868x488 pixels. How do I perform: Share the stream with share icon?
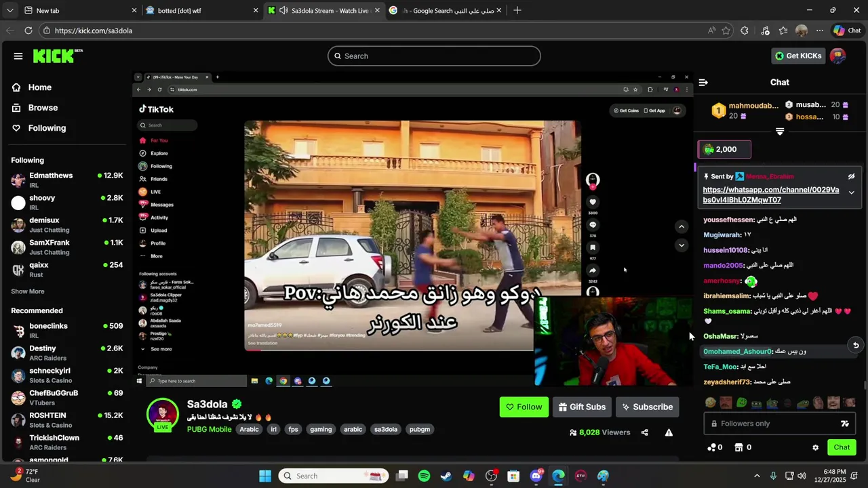[x=645, y=432]
